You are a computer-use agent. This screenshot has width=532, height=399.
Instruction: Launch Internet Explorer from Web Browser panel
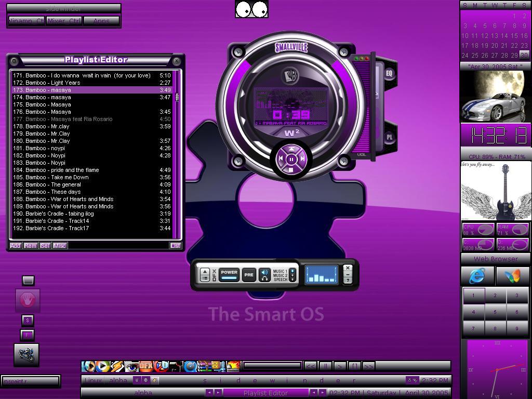tap(477, 275)
